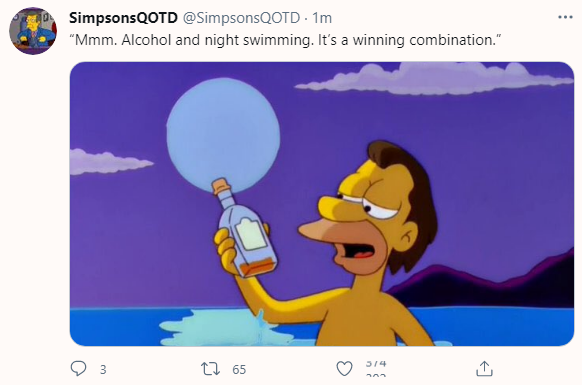Like the tweet with the heart icon
Viewport: 582px width, 385px height.
[x=344, y=369]
